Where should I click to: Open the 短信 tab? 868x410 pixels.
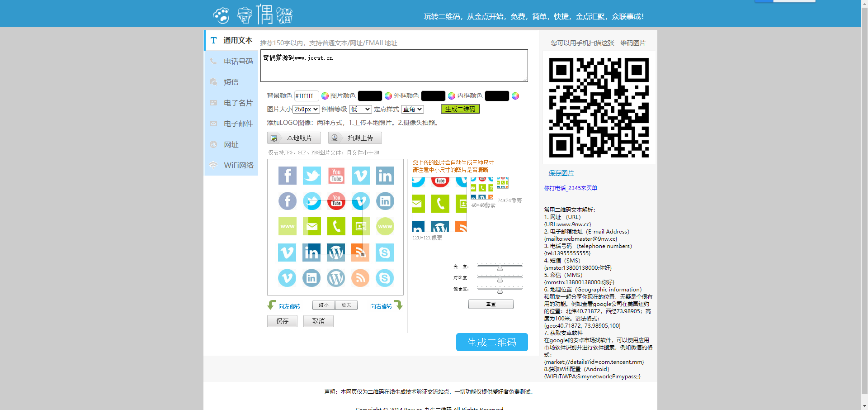click(231, 82)
